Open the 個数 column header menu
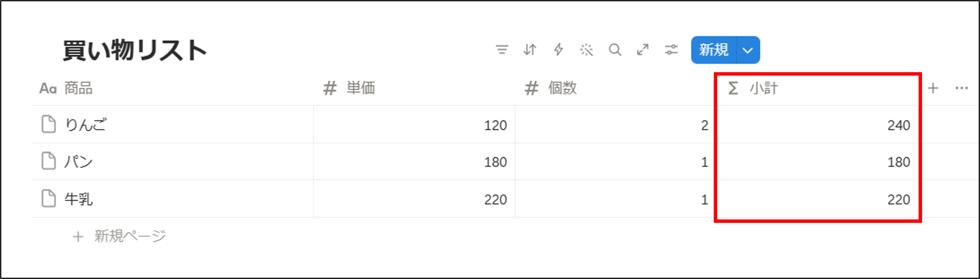 pyautogui.click(x=616, y=88)
